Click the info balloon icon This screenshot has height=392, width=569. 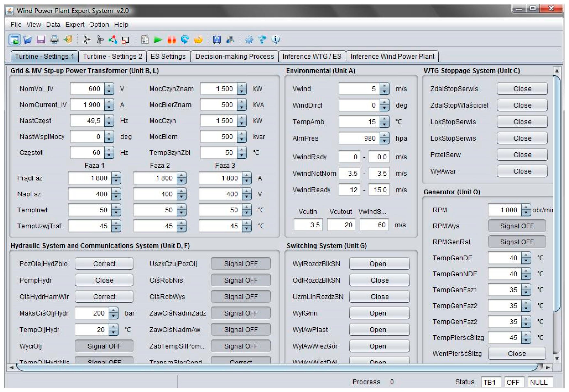tap(276, 40)
